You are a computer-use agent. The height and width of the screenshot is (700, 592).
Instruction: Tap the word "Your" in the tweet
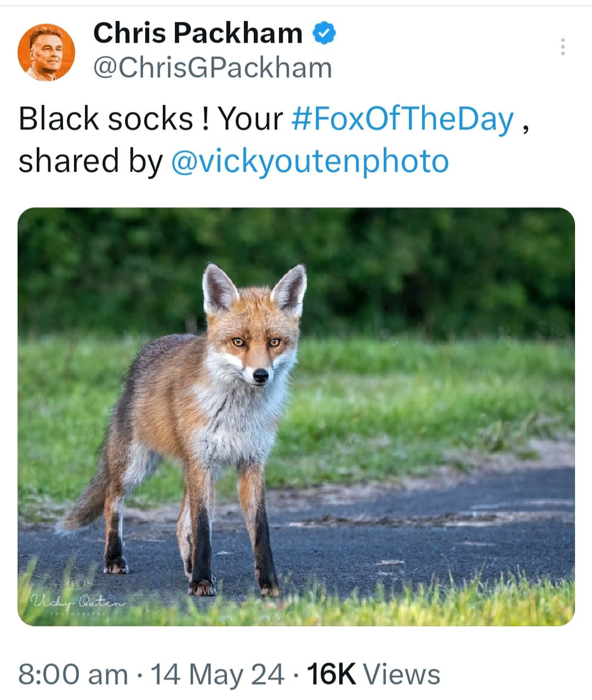tap(250, 118)
